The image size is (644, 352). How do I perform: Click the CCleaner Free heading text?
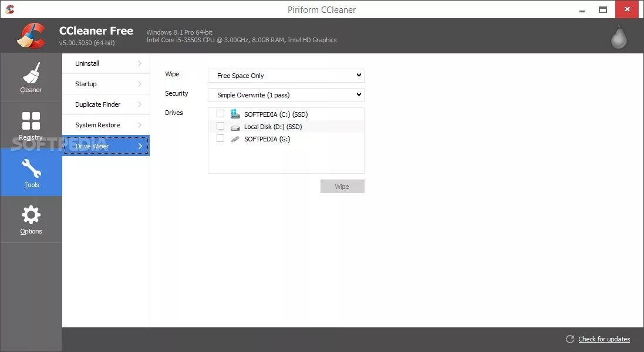[96, 31]
